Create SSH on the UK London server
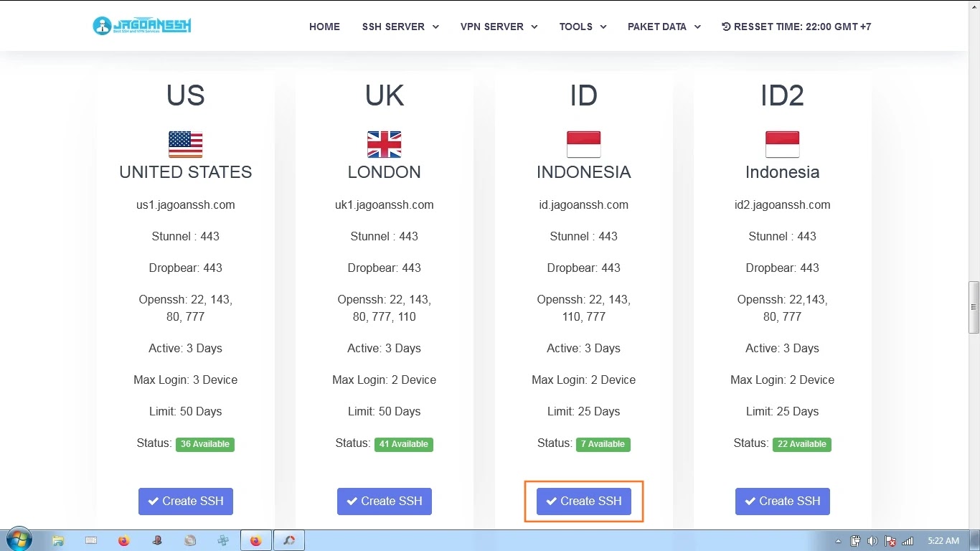Screen dimensions: 980x551 click(x=385, y=501)
